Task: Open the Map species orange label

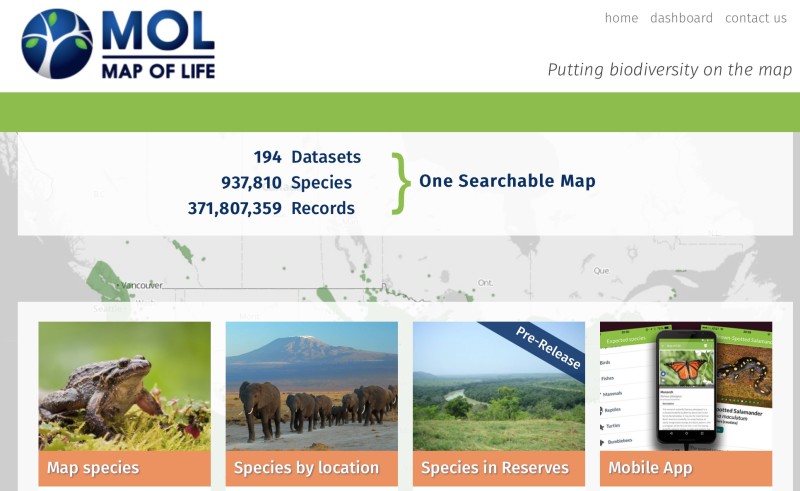Action: (124, 468)
